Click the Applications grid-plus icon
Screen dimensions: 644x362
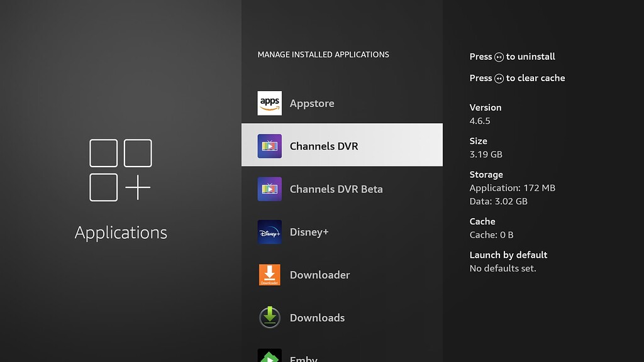coord(119,170)
